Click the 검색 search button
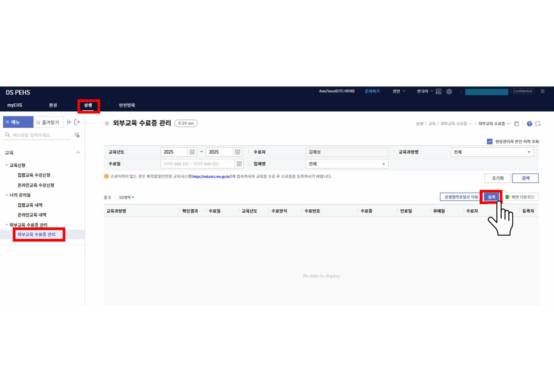 525,178
